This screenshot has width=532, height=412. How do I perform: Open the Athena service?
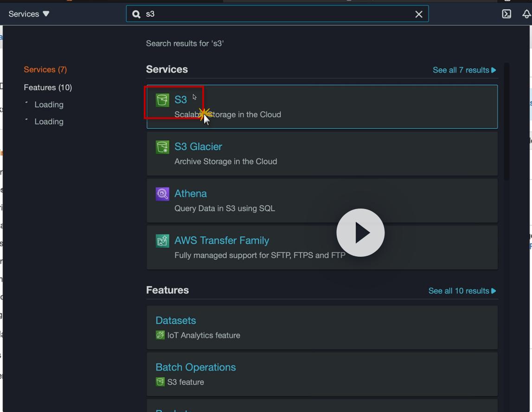190,193
